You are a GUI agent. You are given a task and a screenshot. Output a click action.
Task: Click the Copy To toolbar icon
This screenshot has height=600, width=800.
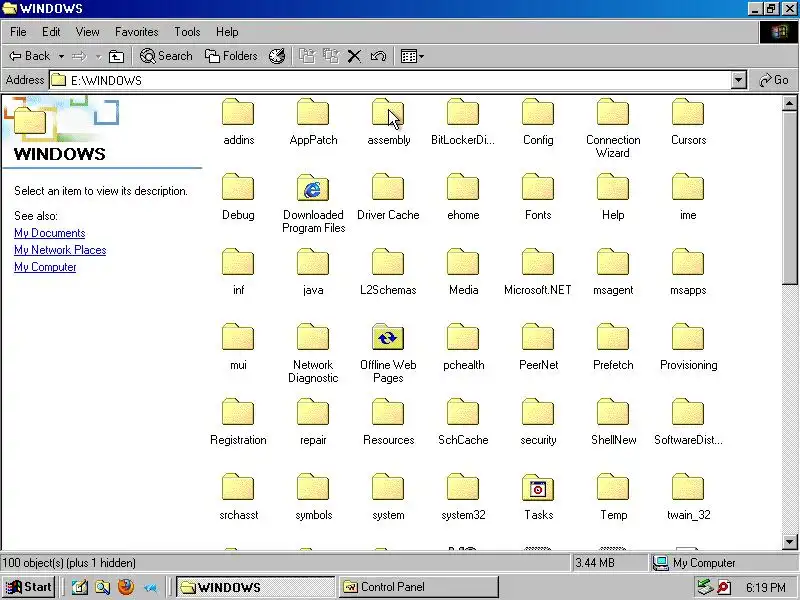(x=331, y=56)
